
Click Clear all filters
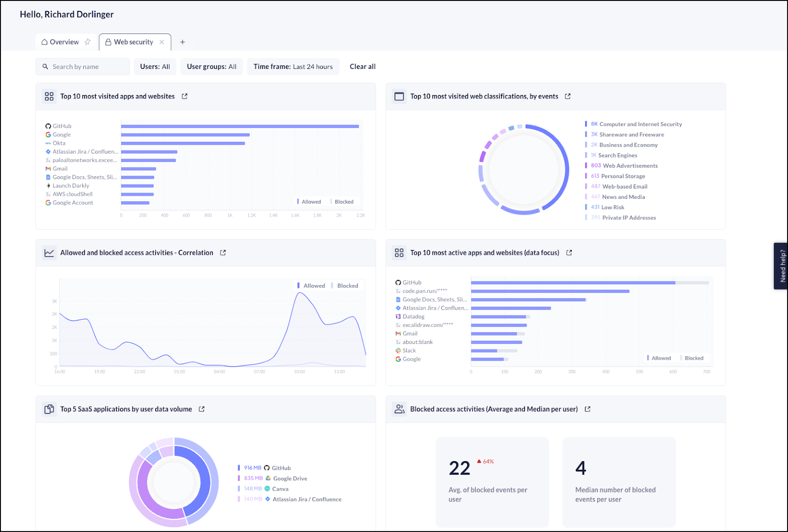pyautogui.click(x=362, y=66)
